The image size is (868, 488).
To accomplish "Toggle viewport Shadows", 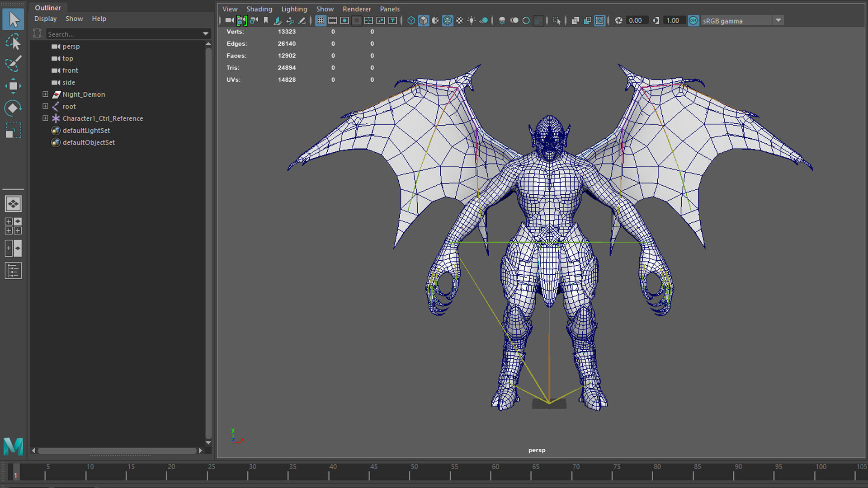I will 484,20.
